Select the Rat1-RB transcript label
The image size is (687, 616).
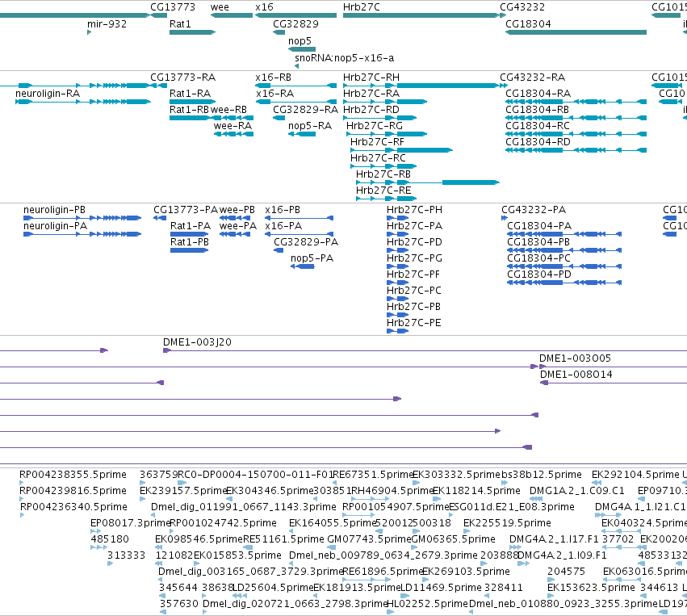tap(189, 110)
